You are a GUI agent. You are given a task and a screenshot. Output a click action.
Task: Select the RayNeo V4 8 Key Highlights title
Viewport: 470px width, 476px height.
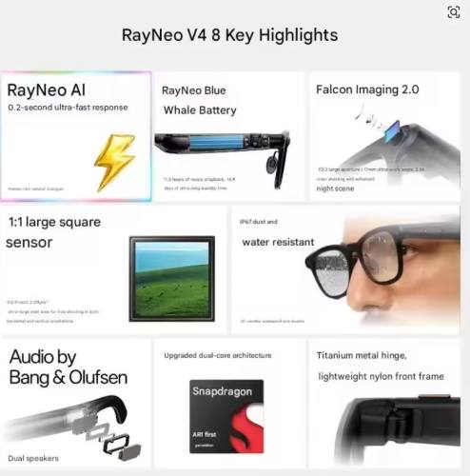pyautogui.click(x=229, y=35)
